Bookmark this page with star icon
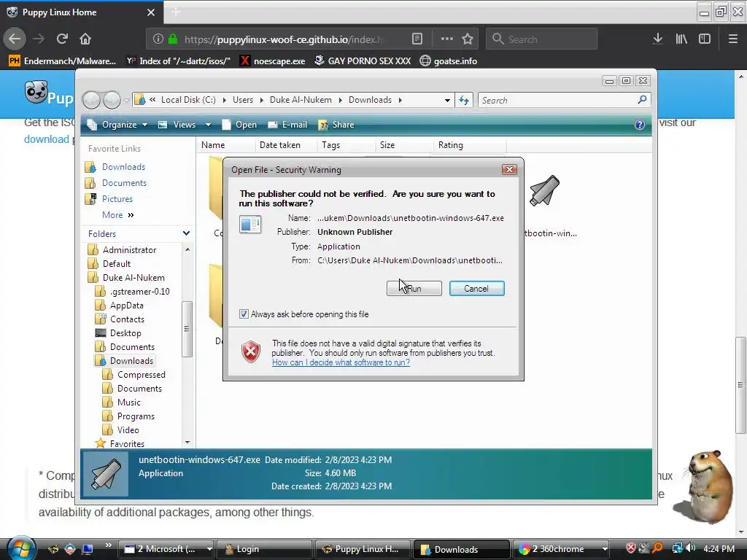This screenshot has width=747, height=560. pyautogui.click(x=468, y=39)
